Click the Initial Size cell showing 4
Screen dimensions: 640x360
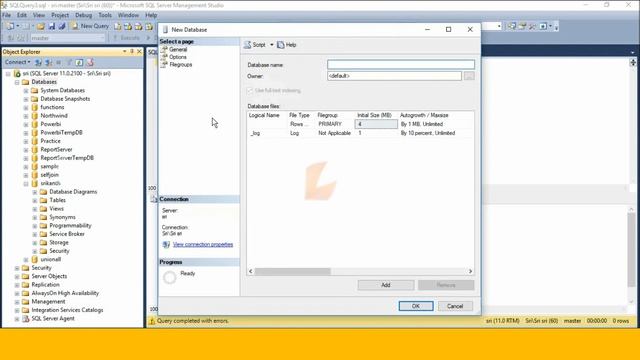tap(376, 124)
